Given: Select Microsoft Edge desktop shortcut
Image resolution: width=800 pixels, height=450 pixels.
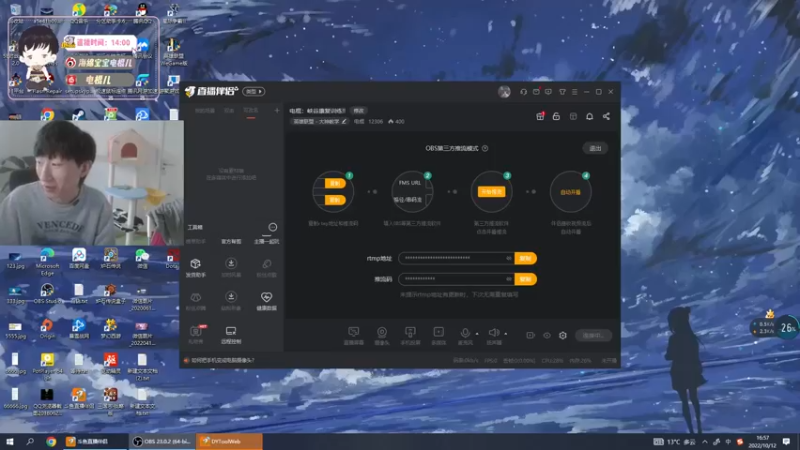Looking at the screenshot, I should [47, 261].
